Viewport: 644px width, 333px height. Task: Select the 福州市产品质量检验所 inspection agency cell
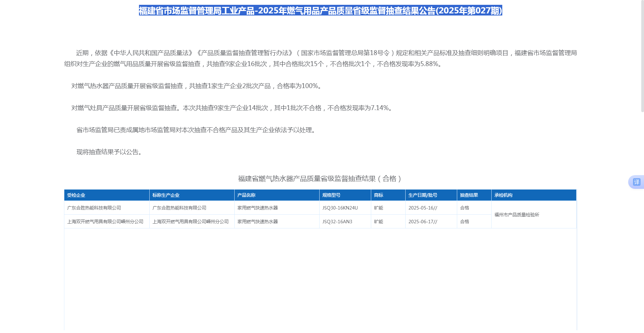517,215
